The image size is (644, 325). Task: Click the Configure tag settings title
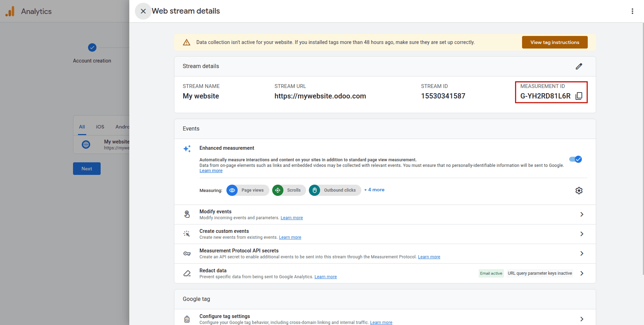225,316
